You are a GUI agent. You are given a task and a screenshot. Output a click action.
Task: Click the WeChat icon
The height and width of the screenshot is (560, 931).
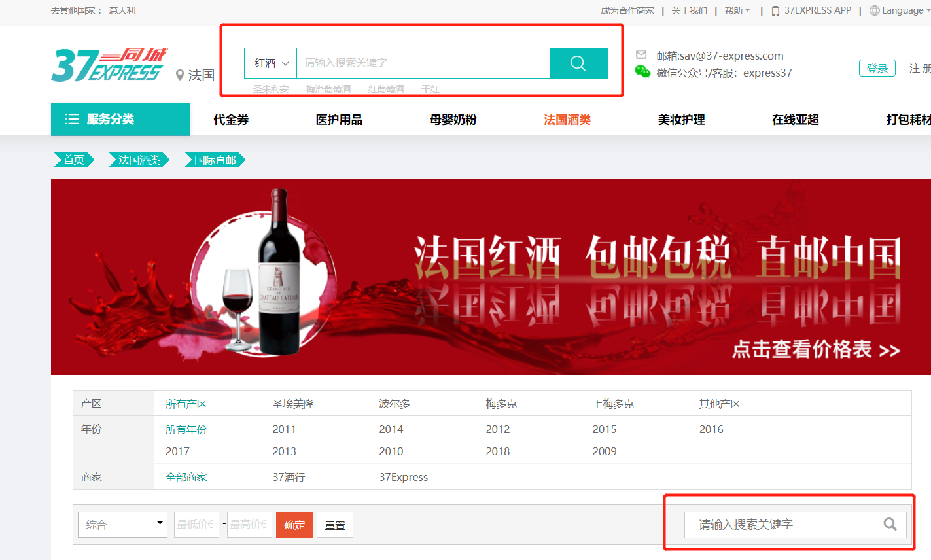(642, 72)
